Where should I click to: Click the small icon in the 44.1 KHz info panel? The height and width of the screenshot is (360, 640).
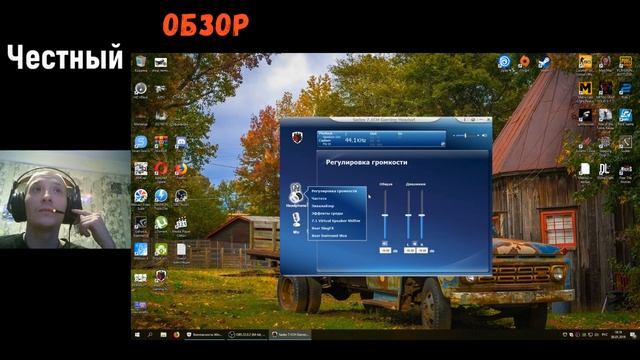click(x=442, y=144)
